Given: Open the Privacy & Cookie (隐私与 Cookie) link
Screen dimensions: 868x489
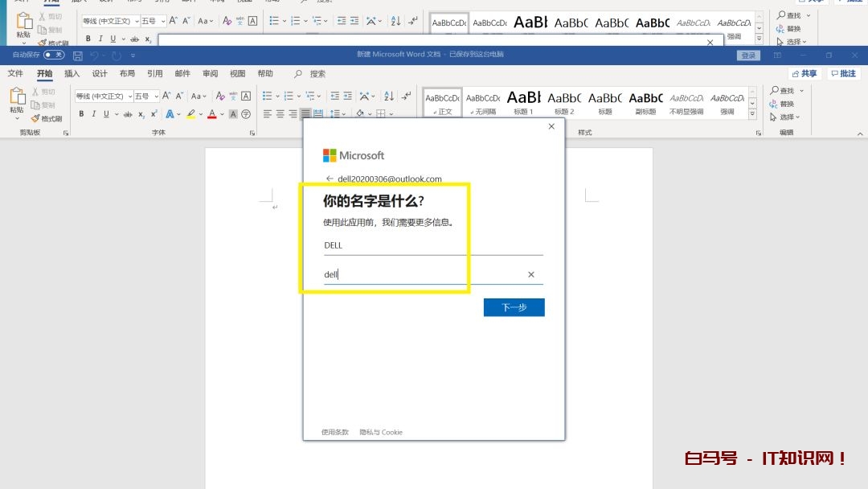Looking at the screenshot, I should pos(381,433).
